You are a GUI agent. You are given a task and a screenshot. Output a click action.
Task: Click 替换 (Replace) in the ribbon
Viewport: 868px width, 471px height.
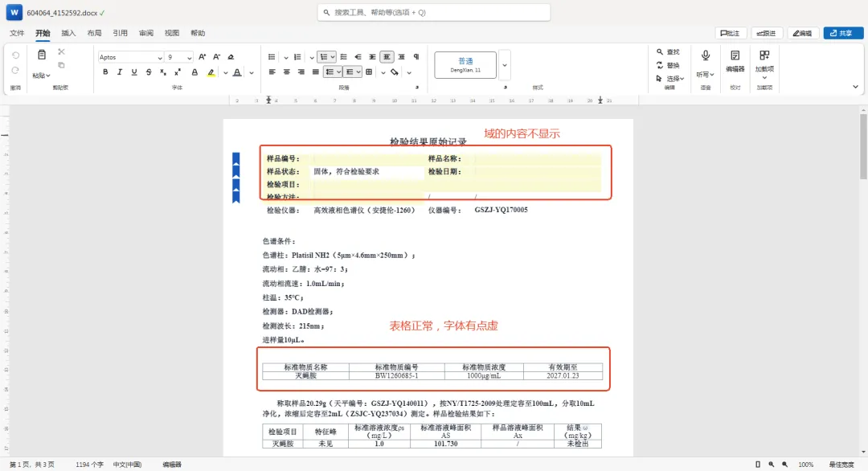(x=668, y=65)
